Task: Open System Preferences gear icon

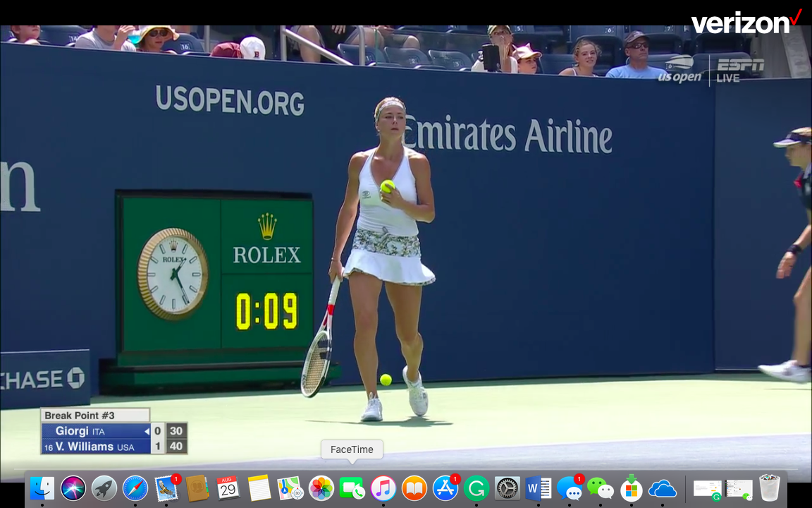Action: (x=508, y=488)
